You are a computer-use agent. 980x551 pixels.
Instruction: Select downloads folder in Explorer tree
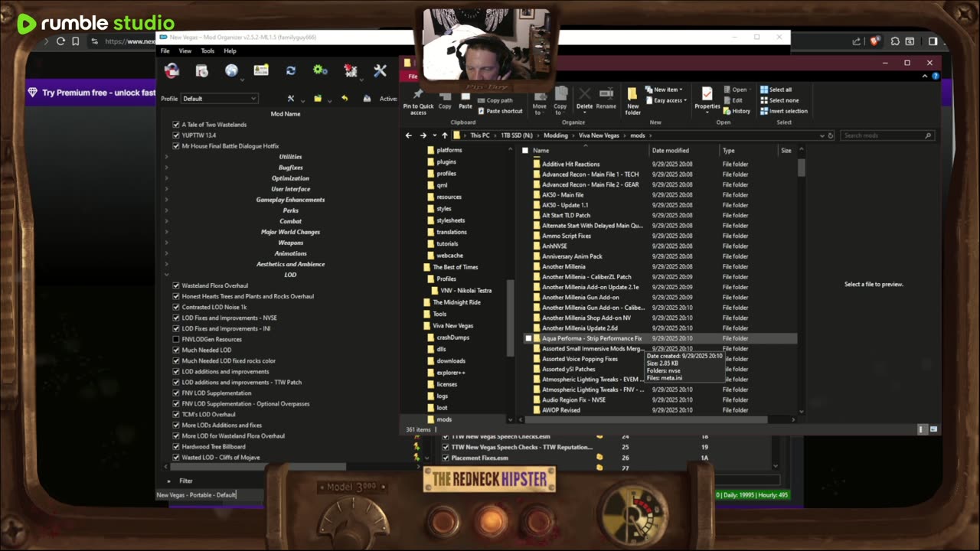(451, 360)
